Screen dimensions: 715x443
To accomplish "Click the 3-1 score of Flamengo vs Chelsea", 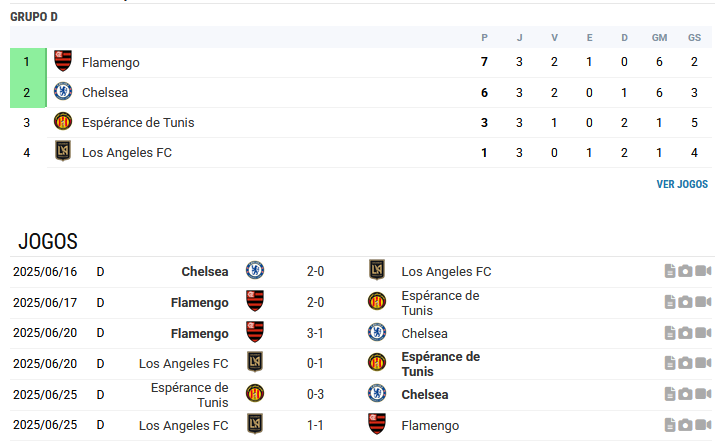I will pyautogui.click(x=315, y=334).
